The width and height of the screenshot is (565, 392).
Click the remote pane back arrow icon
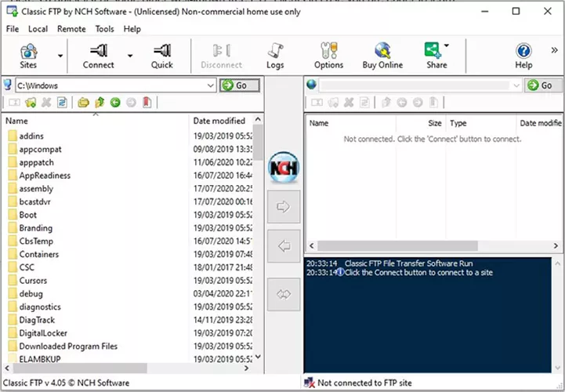point(402,103)
